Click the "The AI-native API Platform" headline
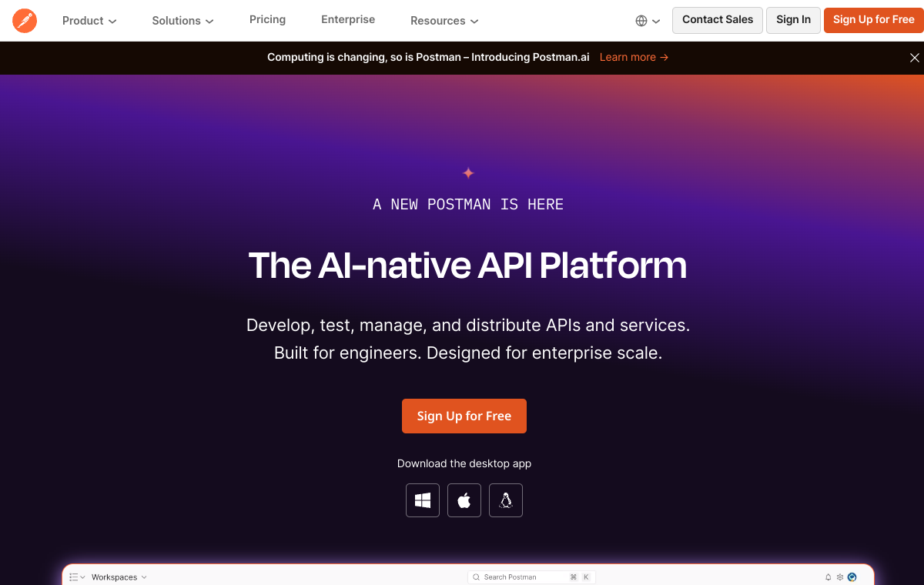 [x=467, y=266]
